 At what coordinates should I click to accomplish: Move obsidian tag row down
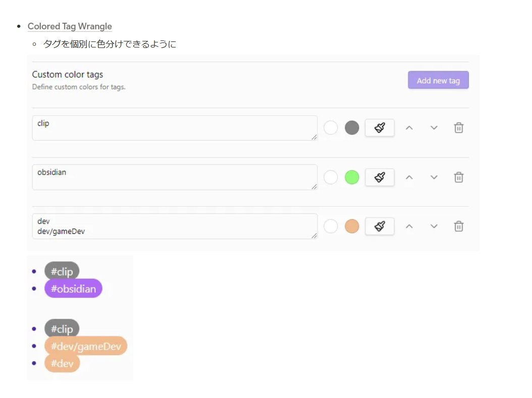pos(434,177)
